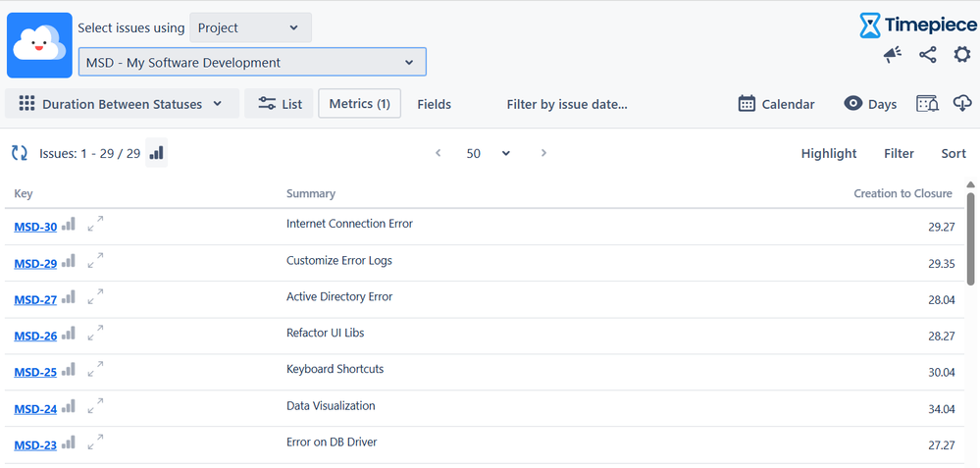Select Customize Error Logs summary
The width and height of the screenshot is (980, 468).
(339, 260)
